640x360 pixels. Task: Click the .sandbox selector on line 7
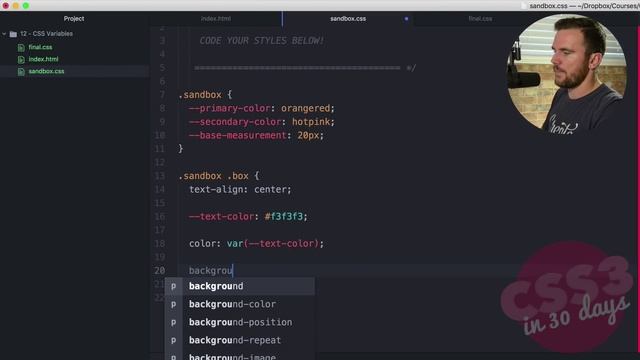coord(200,95)
